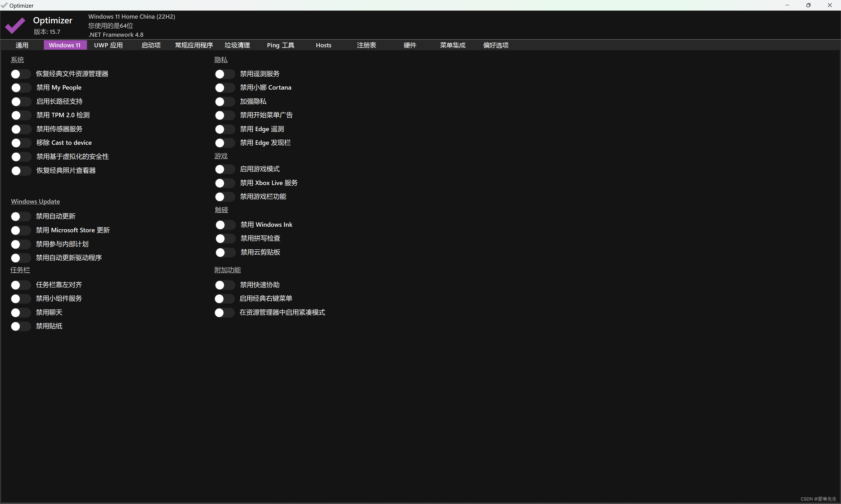Toggle 禁用自动更新驱动程序 switch

[x=21, y=258]
